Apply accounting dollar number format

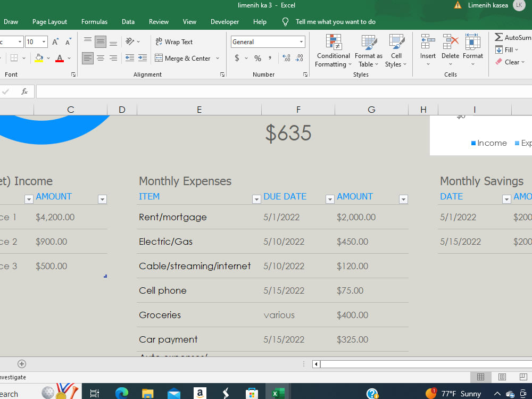237,58
